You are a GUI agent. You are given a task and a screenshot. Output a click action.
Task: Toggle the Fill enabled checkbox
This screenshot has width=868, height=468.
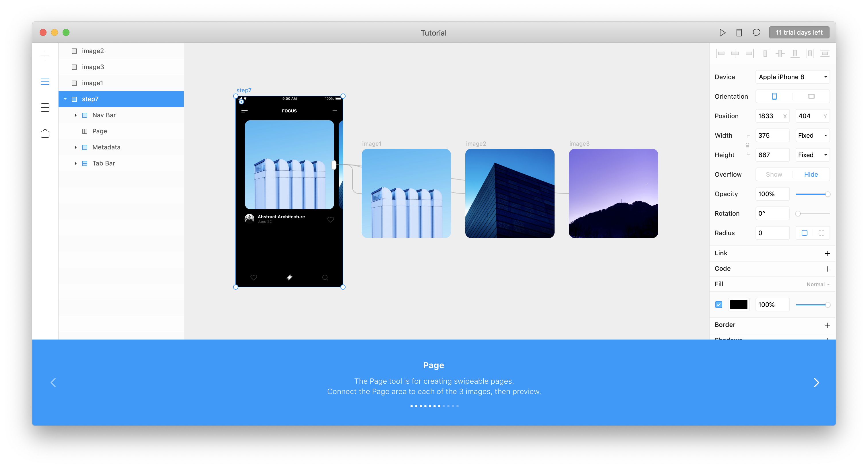pyautogui.click(x=718, y=304)
